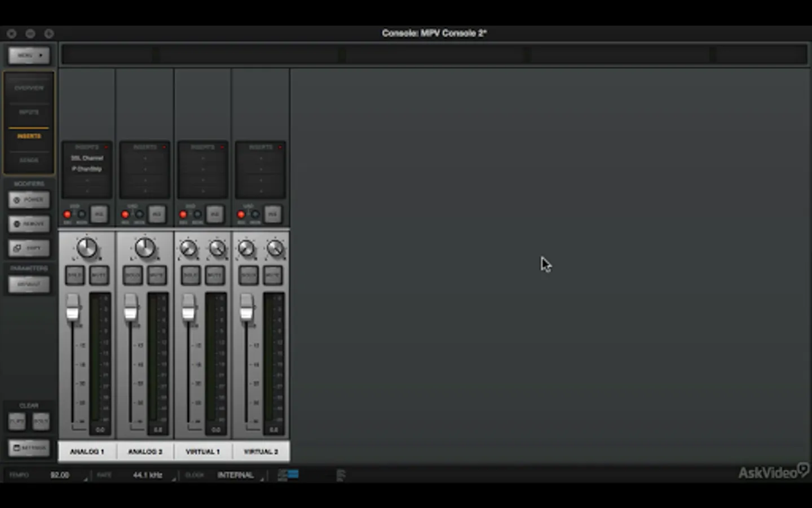Select the INSERTS view tab
The width and height of the screenshot is (812, 508).
tap(29, 136)
